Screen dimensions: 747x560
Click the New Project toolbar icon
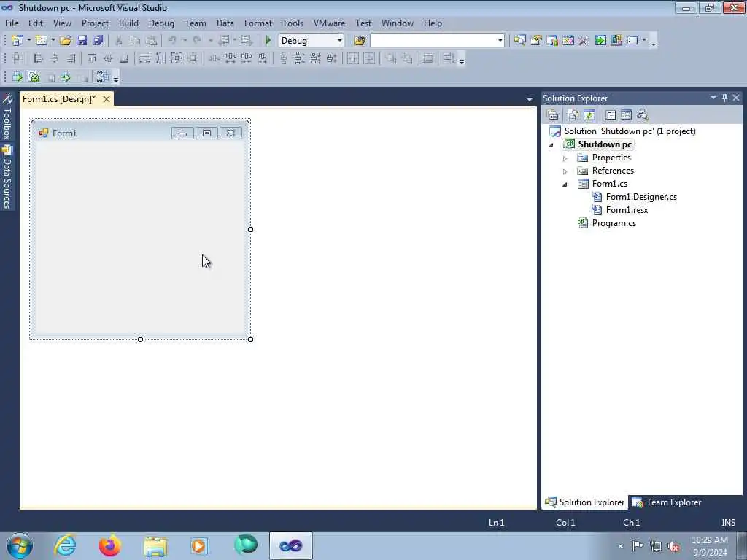(18, 41)
